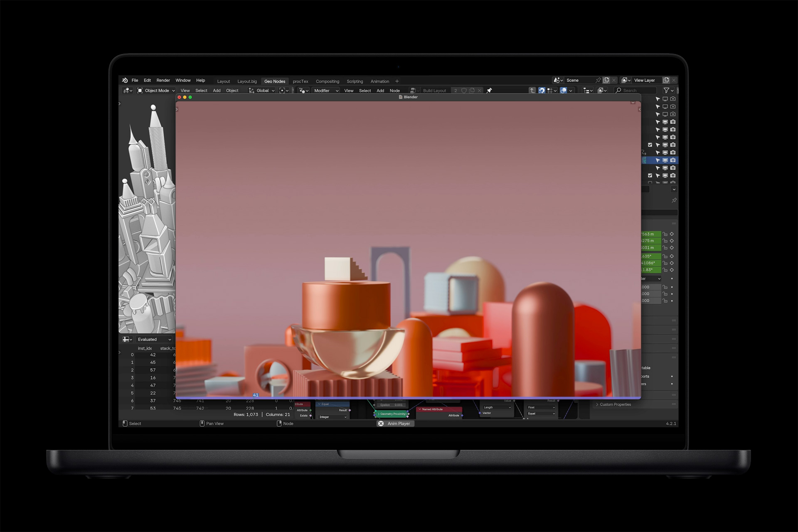Toggle camera render visibility on the highlighted row
The height and width of the screenshot is (532, 798).
673,160
